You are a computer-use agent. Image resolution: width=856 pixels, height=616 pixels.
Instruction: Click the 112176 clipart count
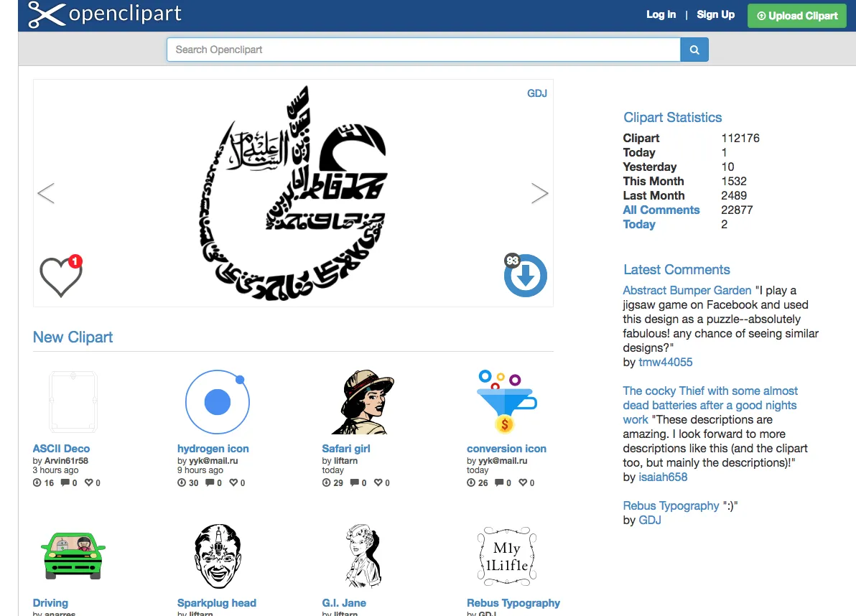point(740,138)
